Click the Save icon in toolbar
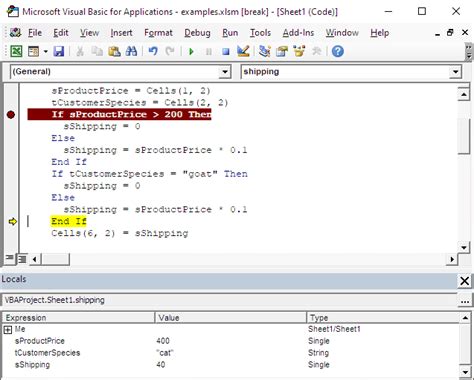 click(x=59, y=51)
